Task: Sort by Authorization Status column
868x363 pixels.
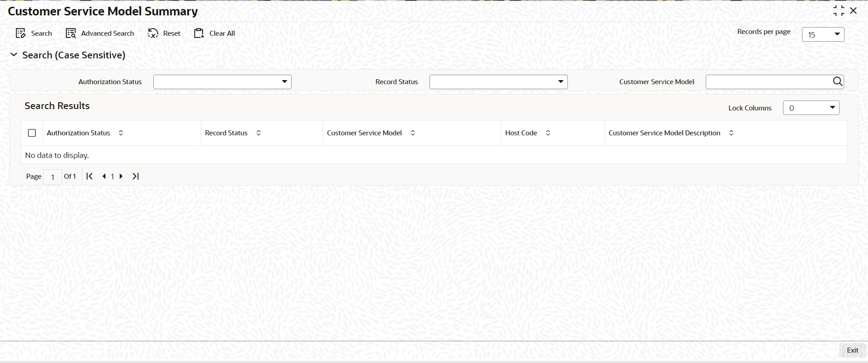Action: [121, 133]
